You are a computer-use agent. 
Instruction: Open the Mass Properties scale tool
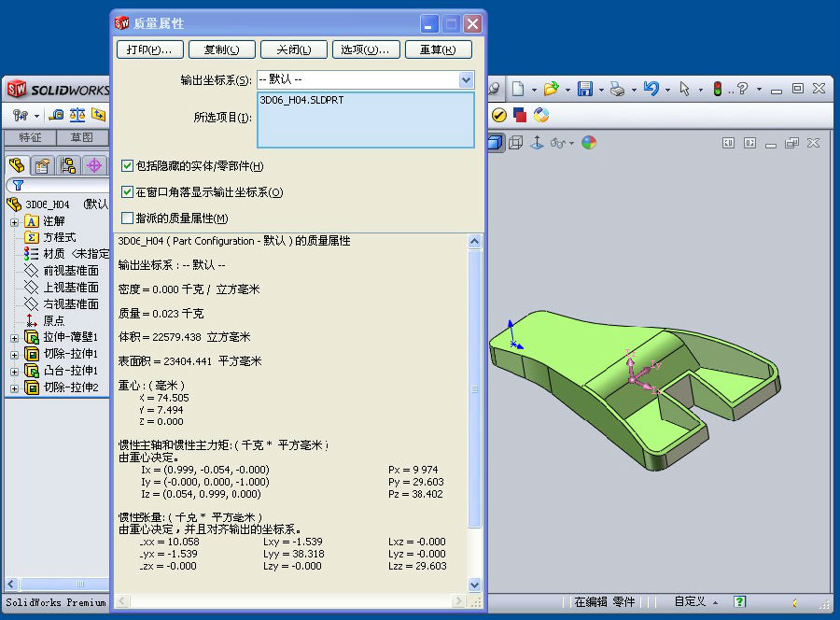pyautogui.click(x=77, y=115)
